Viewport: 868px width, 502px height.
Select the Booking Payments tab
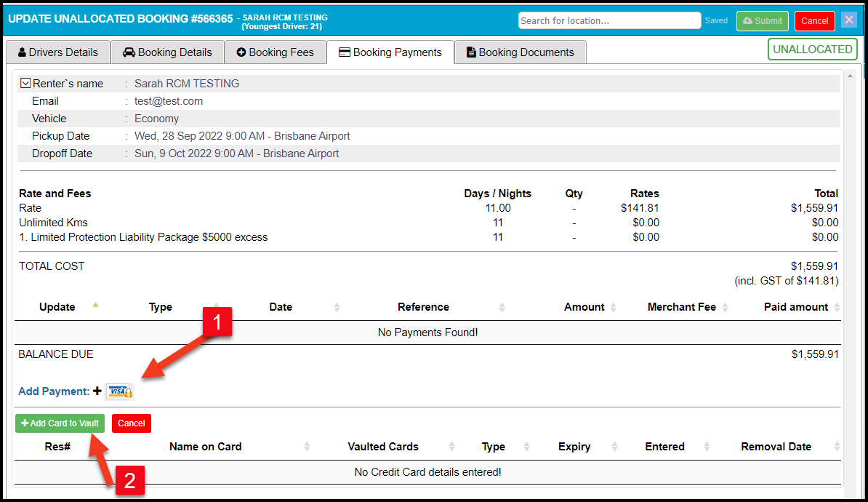point(390,52)
